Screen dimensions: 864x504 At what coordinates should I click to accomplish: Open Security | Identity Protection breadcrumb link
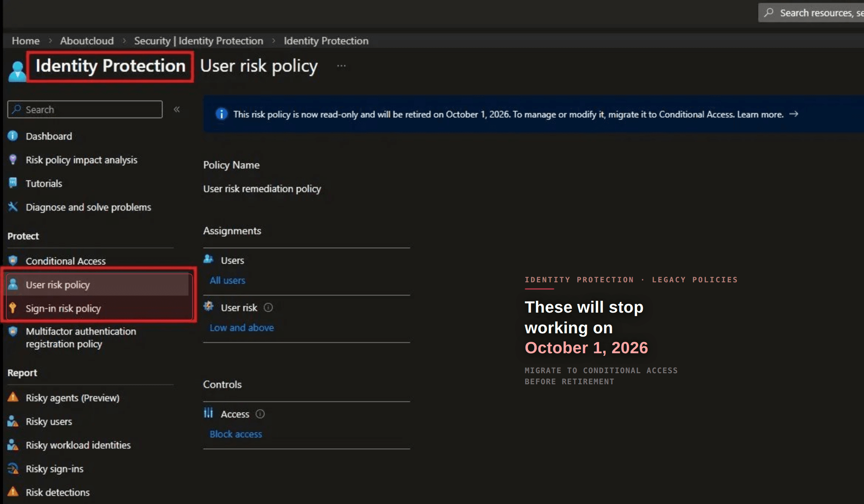pos(198,41)
